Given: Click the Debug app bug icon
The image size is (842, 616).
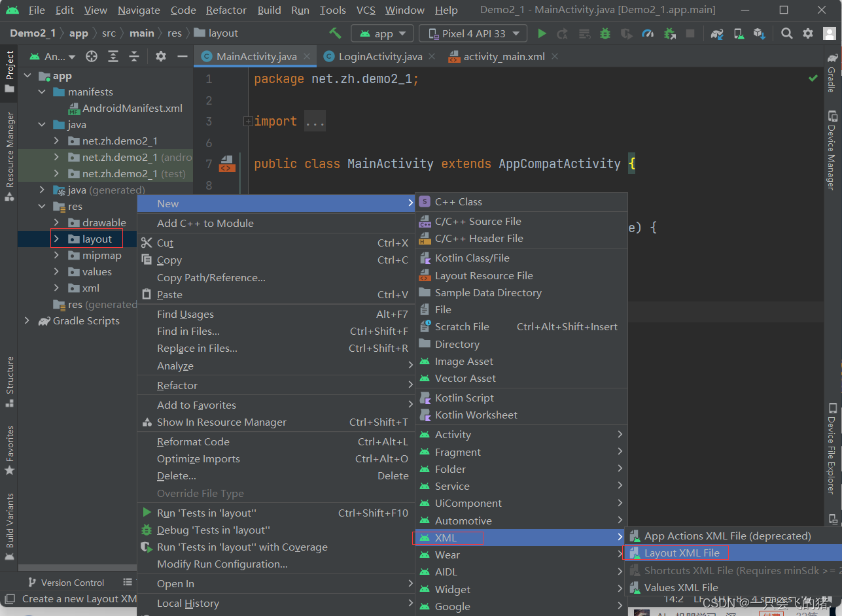Looking at the screenshot, I should click(x=605, y=33).
